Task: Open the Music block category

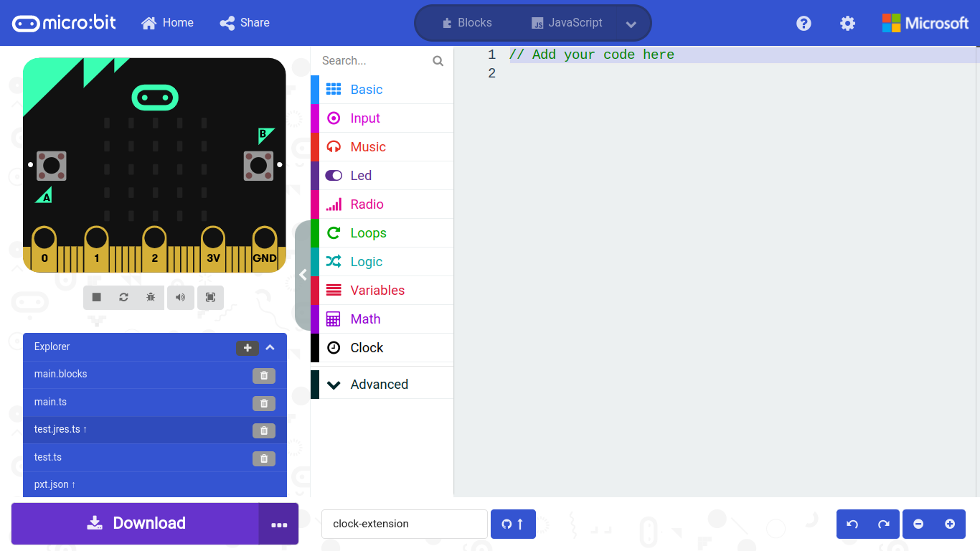Action: [366, 146]
